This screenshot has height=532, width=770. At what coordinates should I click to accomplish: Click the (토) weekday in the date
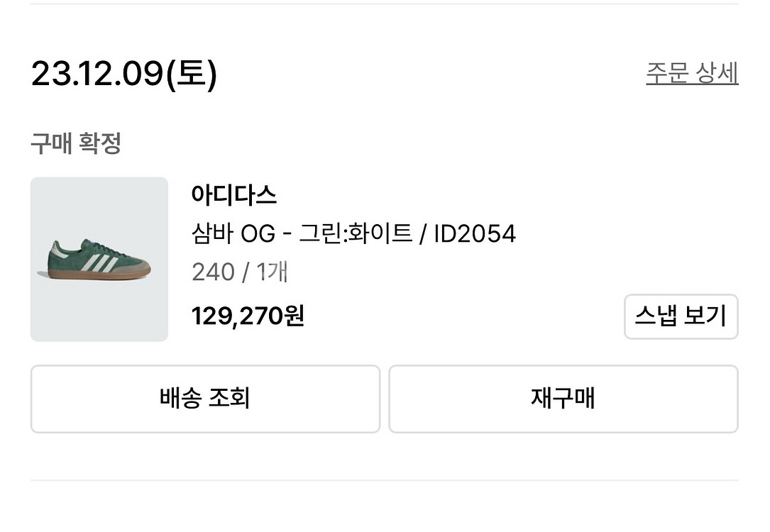191,74
